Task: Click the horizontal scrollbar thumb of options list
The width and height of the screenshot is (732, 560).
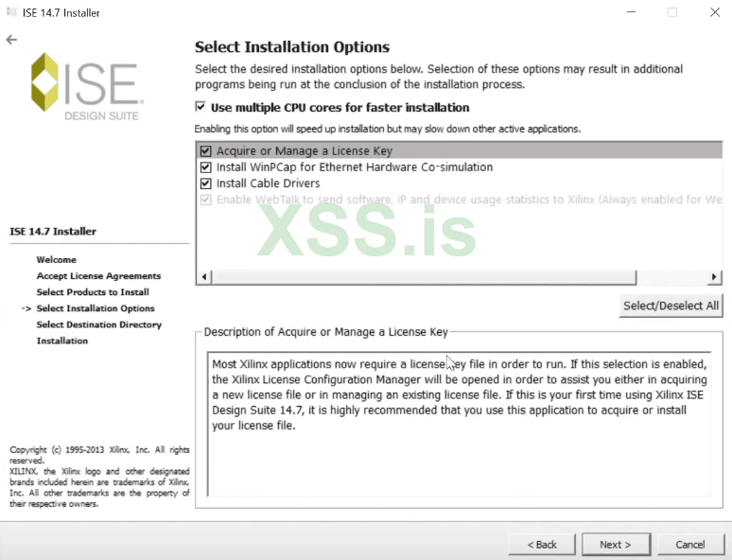Action: 424,276
